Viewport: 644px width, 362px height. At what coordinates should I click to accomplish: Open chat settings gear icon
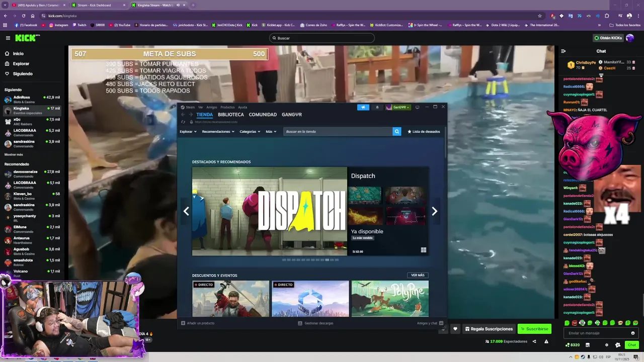[607, 345]
